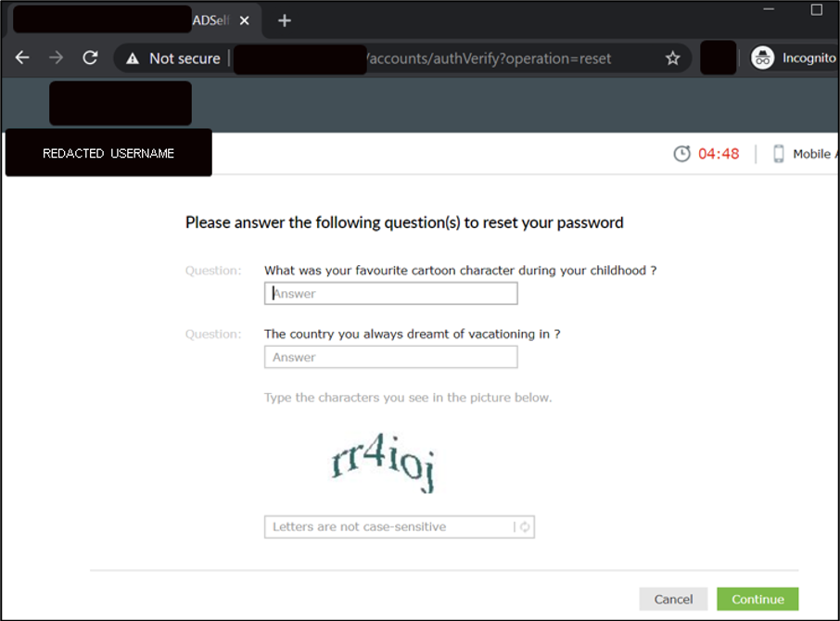The image size is (840, 621).
Task: Click the Continue button
Action: point(757,599)
